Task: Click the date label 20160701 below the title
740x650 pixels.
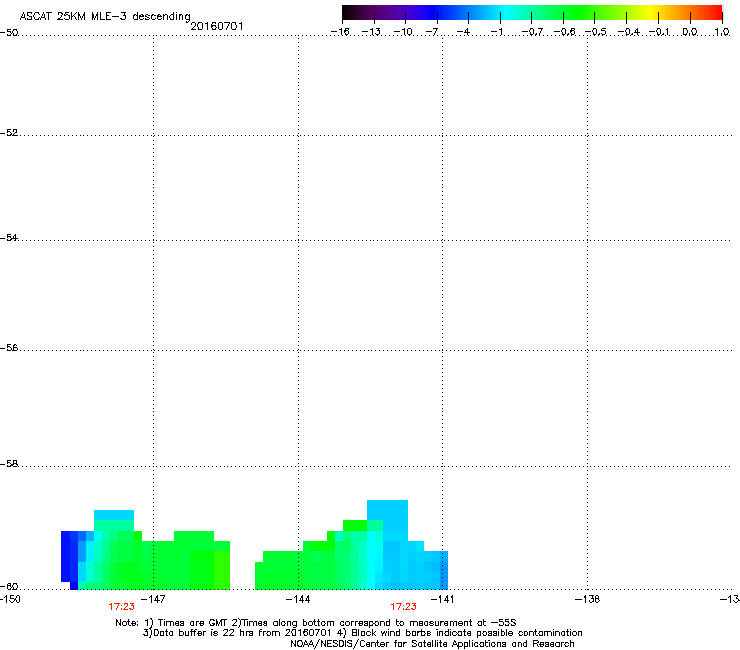Action: click(217, 26)
